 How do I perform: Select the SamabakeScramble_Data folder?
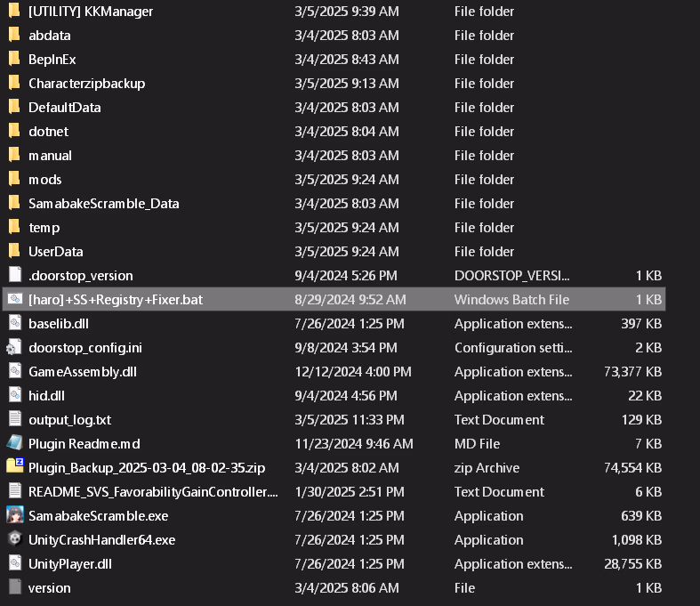point(103,203)
